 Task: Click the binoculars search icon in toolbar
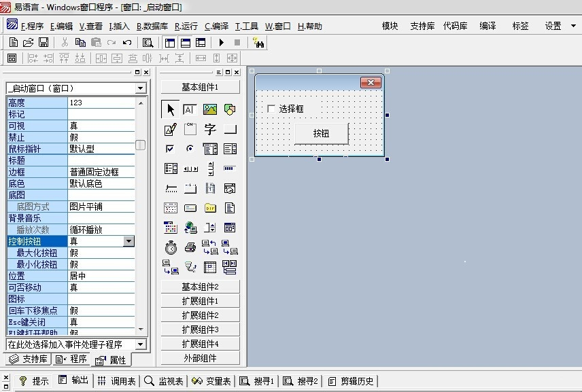[258, 42]
